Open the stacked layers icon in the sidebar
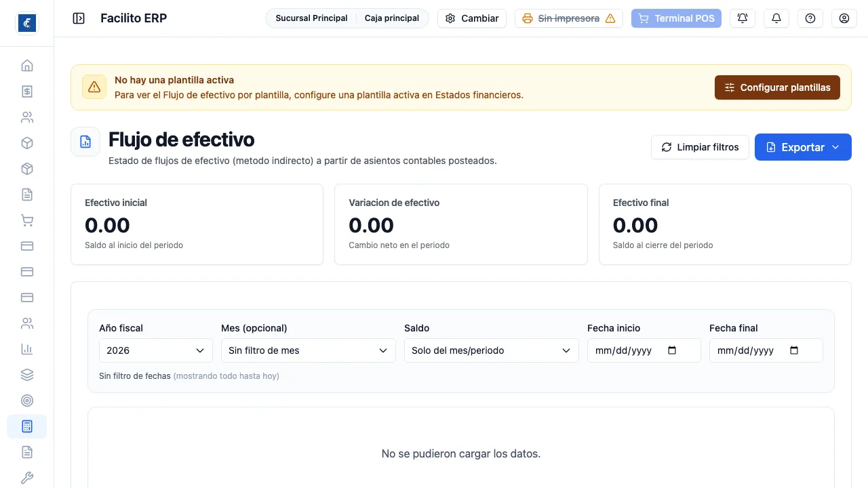Image resolution: width=868 pixels, height=488 pixels. (27, 375)
